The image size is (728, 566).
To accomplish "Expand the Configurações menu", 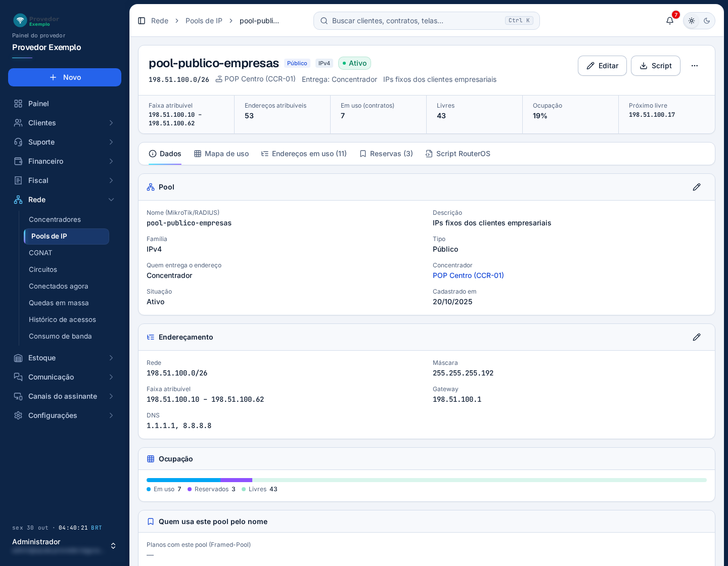I will 65,415.
